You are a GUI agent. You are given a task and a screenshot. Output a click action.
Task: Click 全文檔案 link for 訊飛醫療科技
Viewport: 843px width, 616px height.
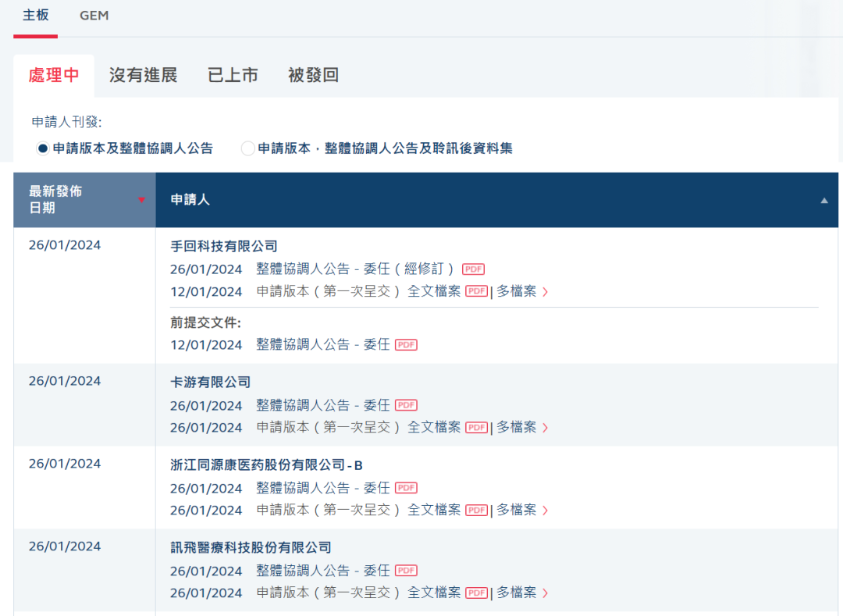coord(434,593)
